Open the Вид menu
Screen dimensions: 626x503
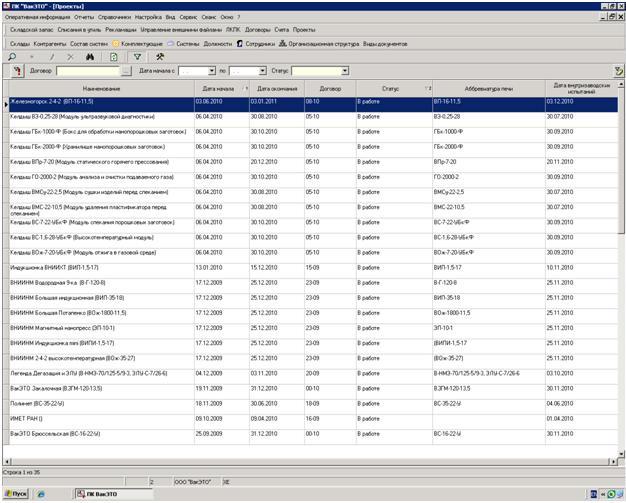(x=170, y=17)
